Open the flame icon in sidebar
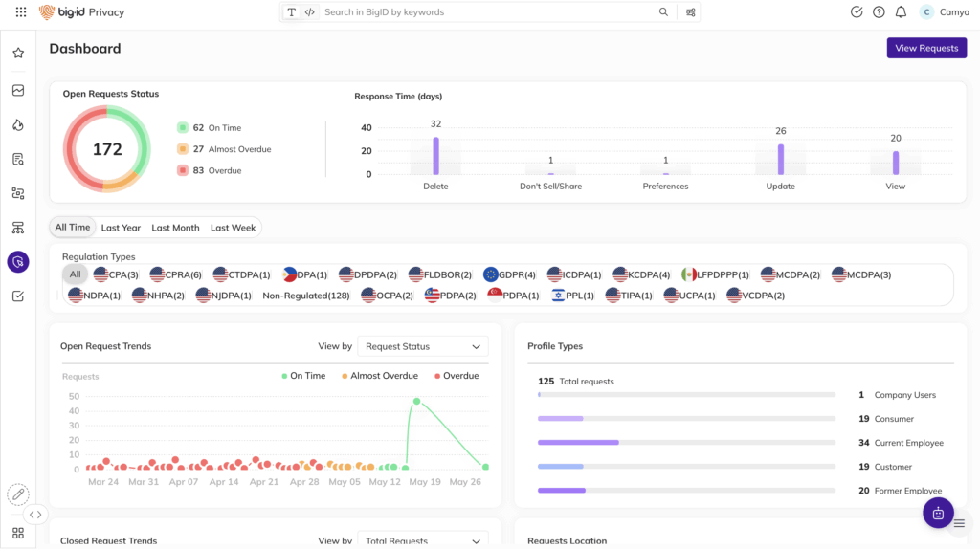Viewport: 980px width, 549px height. pyautogui.click(x=18, y=125)
